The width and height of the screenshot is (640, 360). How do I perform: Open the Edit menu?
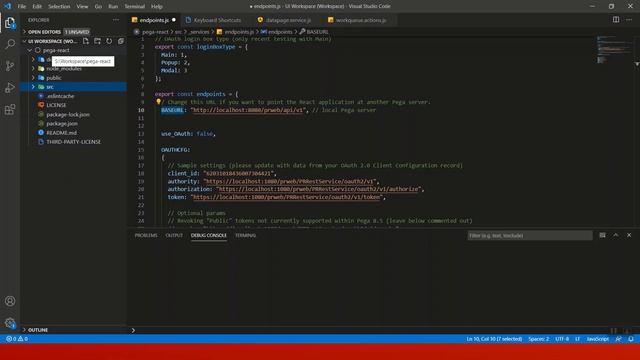(37, 7)
